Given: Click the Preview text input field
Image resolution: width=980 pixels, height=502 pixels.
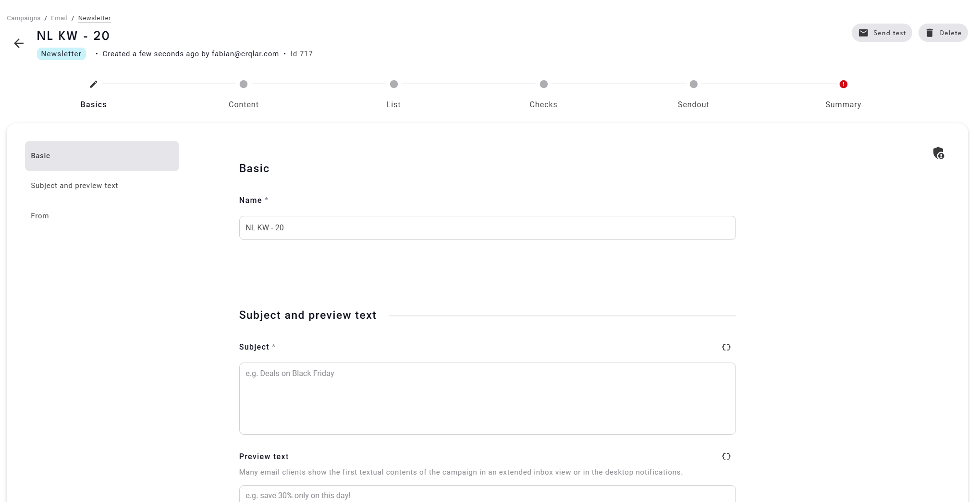Looking at the screenshot, I should tap(487, 495).
